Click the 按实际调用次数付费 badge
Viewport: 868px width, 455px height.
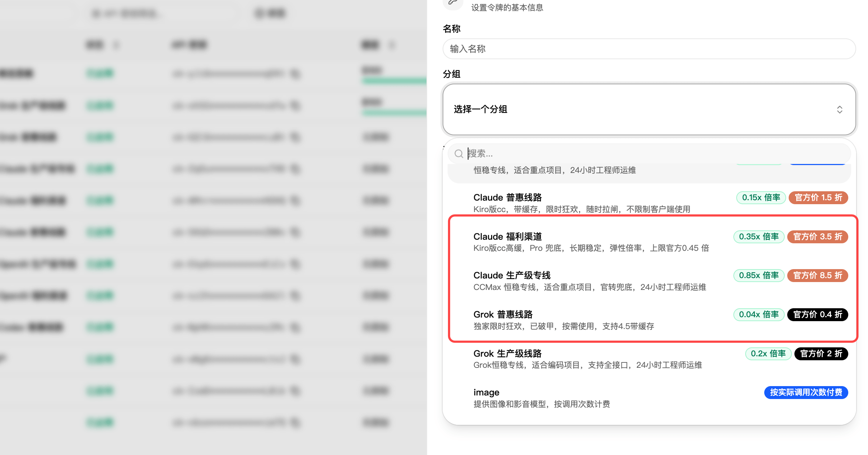pyautogui.click(x=806, y=392)
